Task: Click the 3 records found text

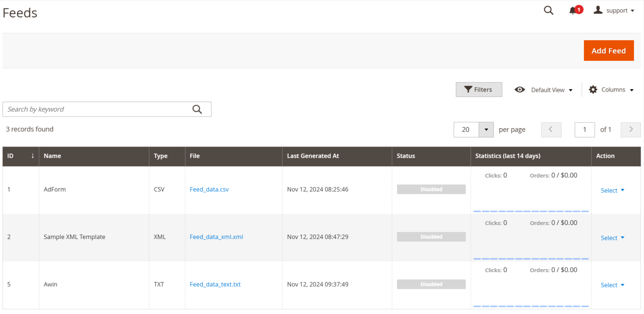Action: [29, 129]
